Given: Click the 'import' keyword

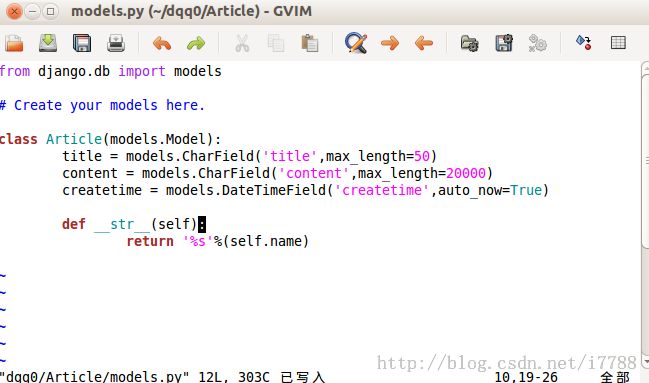Looking at the screenshot, I should coord(142,72).
